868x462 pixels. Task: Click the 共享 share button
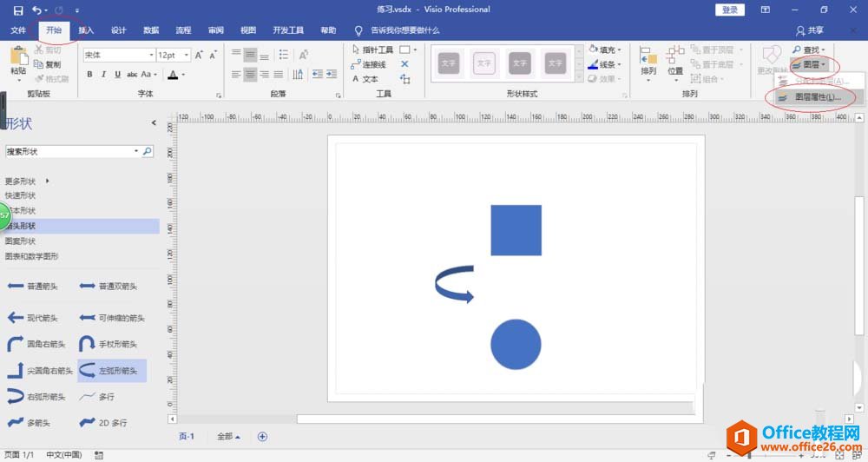pos(809,30)
